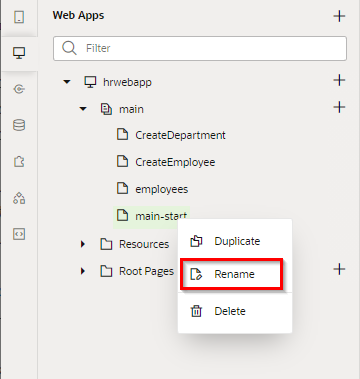Expand the Resources folder
Screen dimensions: 360x379
pos(83,244)
